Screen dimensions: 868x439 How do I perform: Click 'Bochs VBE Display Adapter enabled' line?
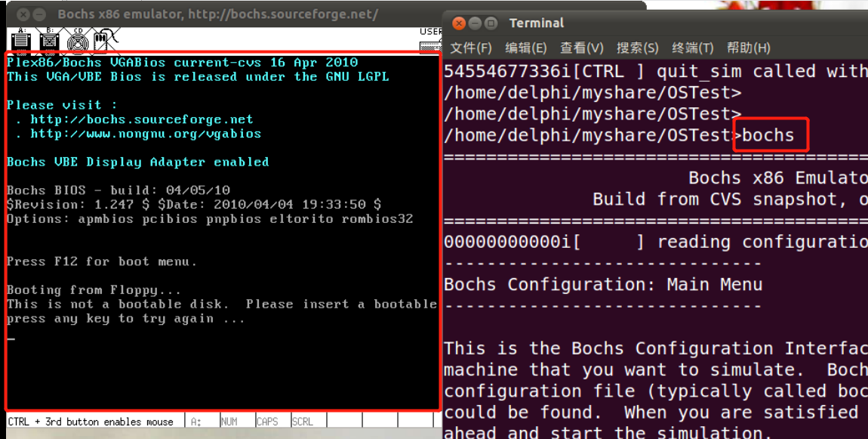click(x=138, y=162)
